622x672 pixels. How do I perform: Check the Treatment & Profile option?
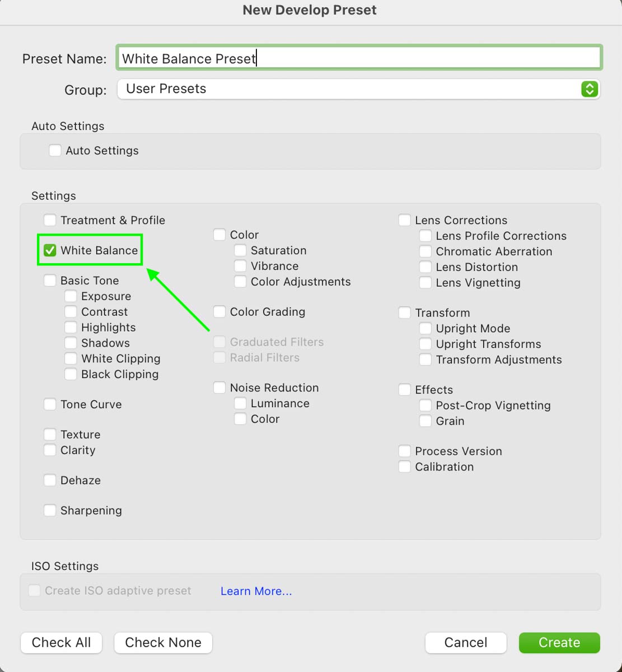point(50,220)
